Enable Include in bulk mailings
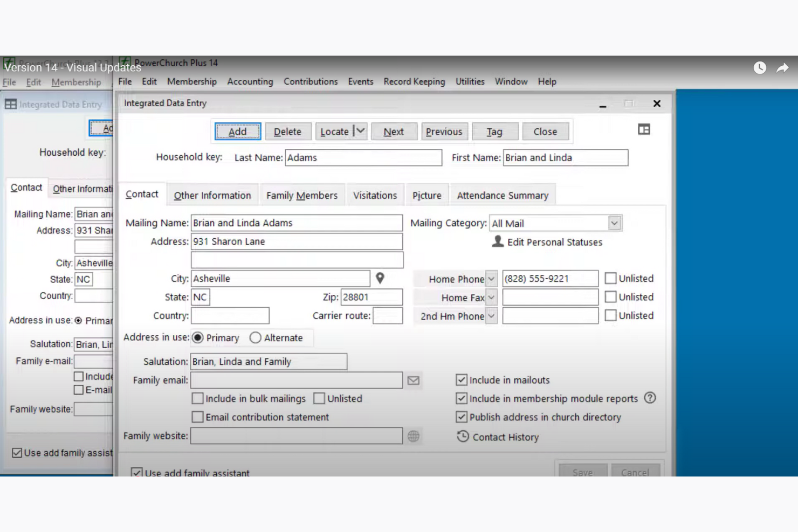 pos(198,398)
